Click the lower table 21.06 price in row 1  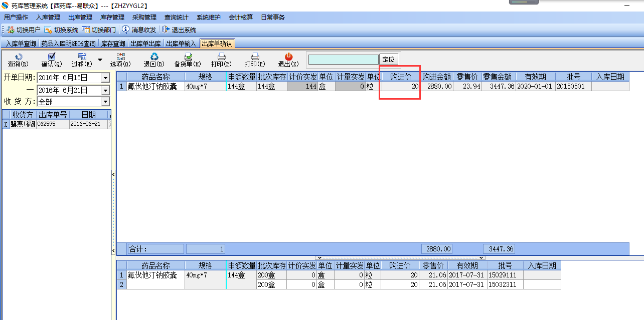pos(433,275)
